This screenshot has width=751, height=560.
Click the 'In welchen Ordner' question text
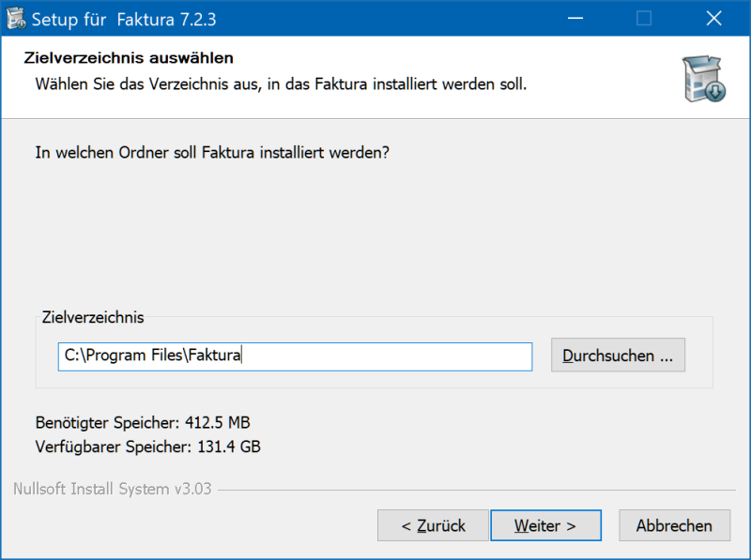211,151
